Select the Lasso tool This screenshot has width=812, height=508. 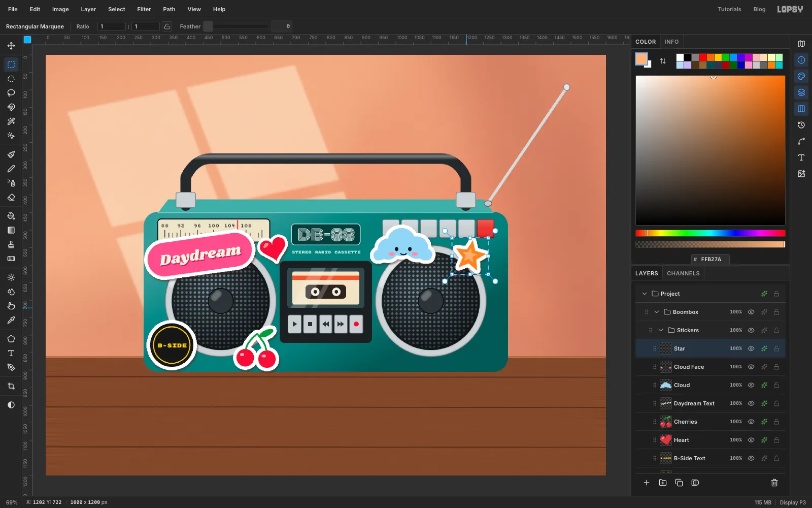tap(11, 93)
